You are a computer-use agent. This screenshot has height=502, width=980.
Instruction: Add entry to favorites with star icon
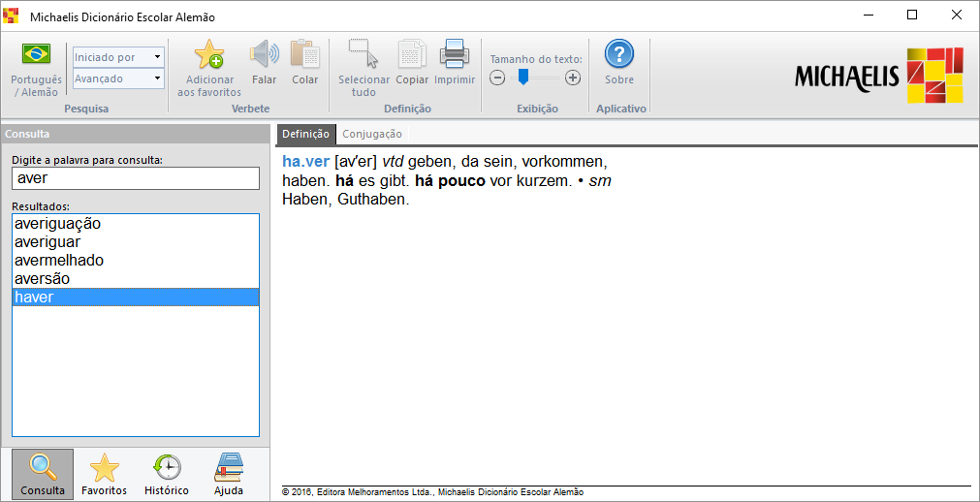209,54
